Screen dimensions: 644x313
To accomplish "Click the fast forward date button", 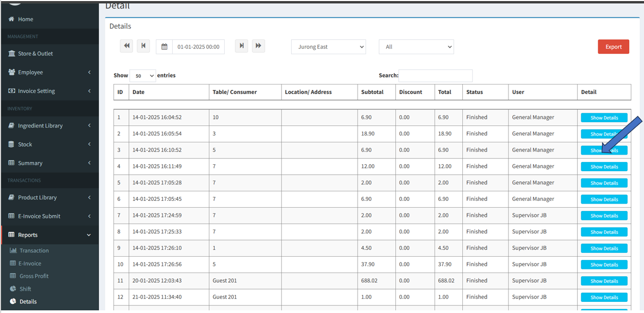I will coord(258,46).
